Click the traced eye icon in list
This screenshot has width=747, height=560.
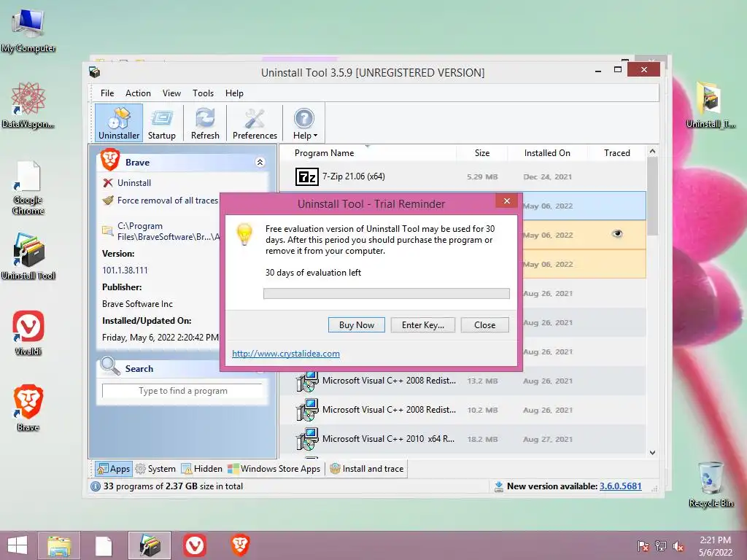tap(617, 233)
